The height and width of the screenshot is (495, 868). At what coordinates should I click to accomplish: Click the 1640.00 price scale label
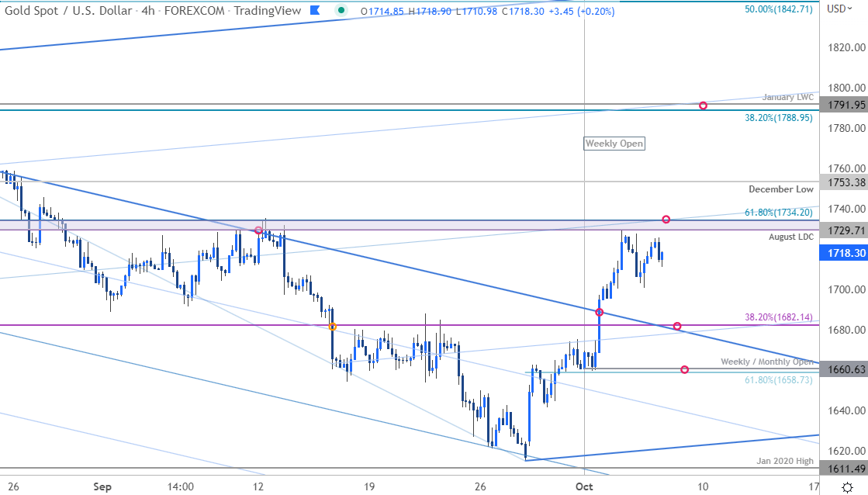(846, 411)
